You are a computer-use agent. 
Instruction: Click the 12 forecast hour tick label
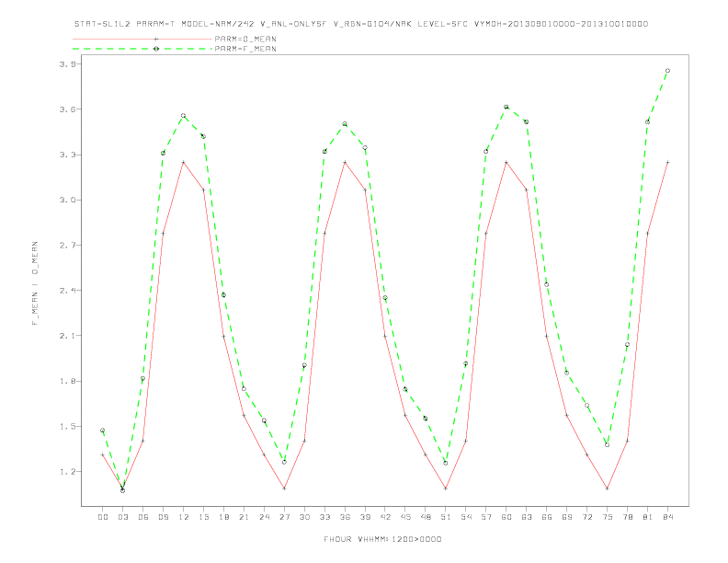[184, 517]
